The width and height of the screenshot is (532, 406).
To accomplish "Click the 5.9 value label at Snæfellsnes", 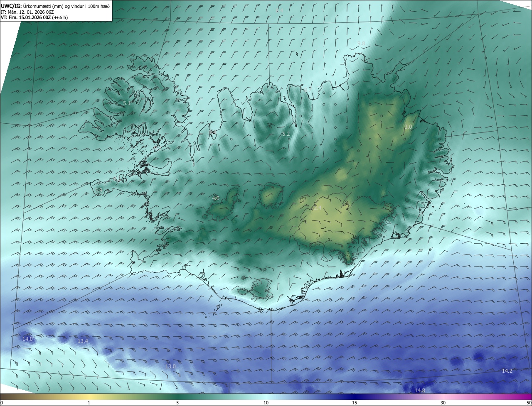I will pos(99,190).
